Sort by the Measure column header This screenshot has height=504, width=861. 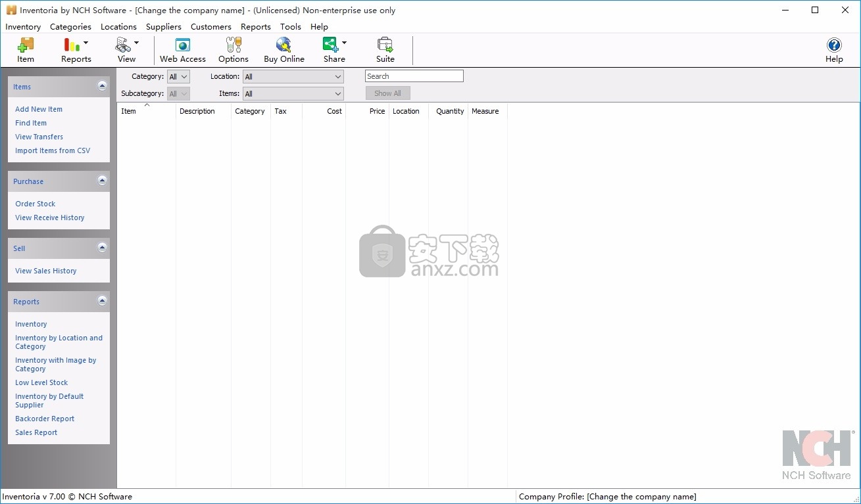(x=487, y=111)
